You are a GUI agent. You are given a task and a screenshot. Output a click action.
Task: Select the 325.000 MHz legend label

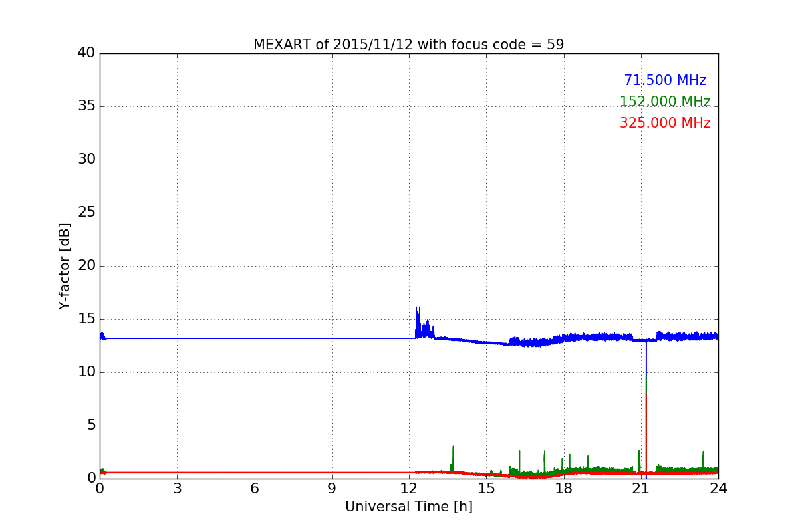click(665, 123)
